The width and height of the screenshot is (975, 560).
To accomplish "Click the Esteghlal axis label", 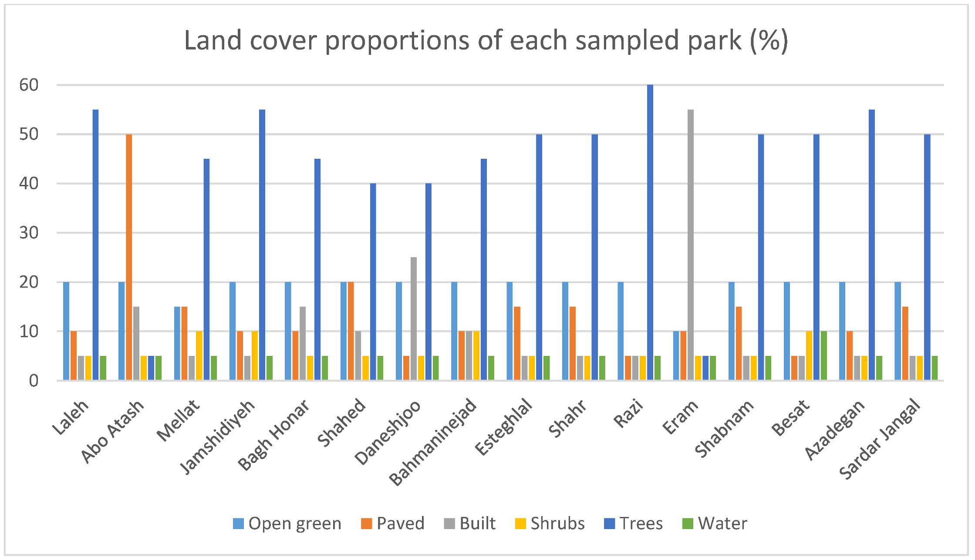I will (x=504, y=427).
